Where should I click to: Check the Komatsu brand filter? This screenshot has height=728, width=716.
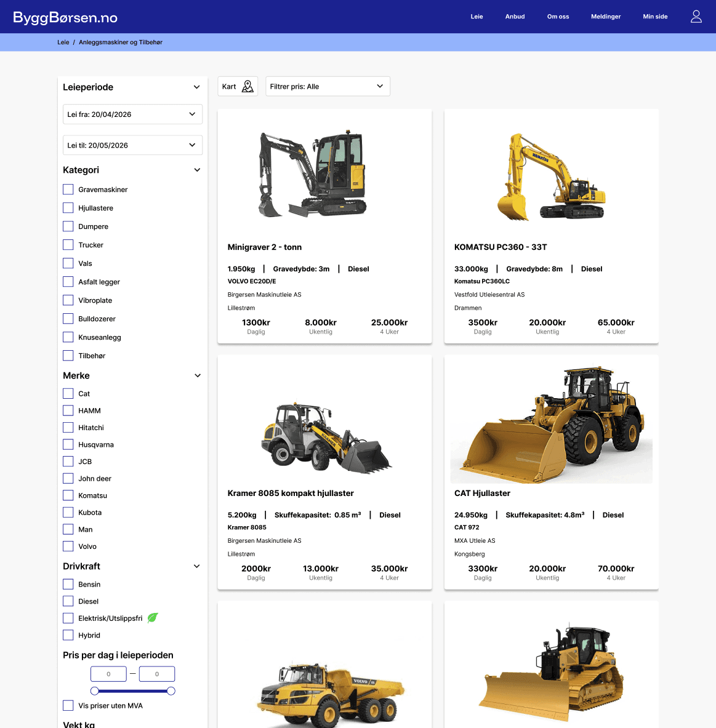pyautogui.click(x=68, y=495)
